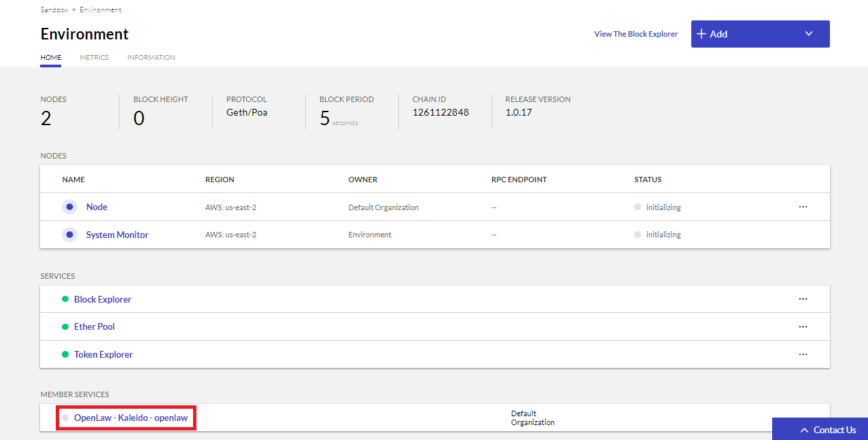The image size is (868, 440).
Task: Click the green status dot for Ether Pool
Action: click(x=65, y=326)
